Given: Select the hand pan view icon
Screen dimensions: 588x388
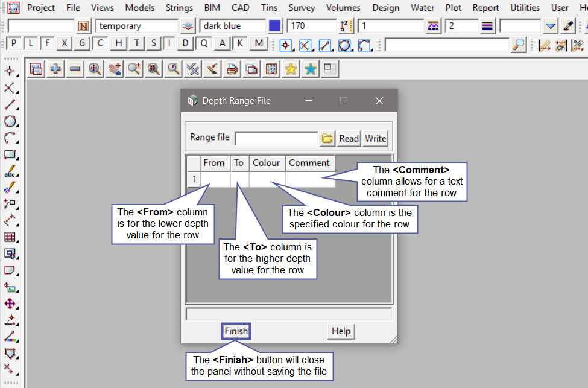Looking at the screenshot, I should point(115,69).
